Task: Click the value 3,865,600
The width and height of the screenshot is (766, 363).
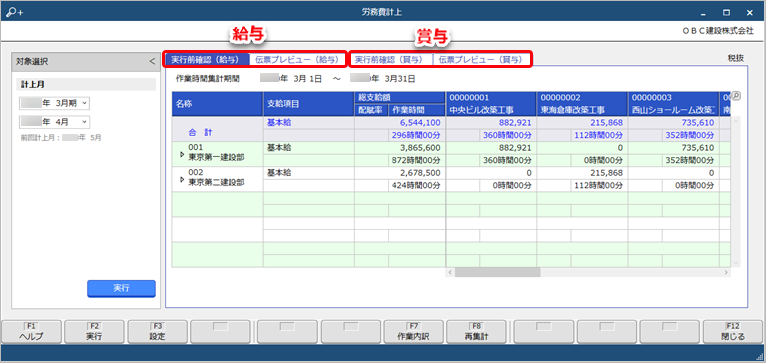Action: pyautogui.click(x=421, y=148)
